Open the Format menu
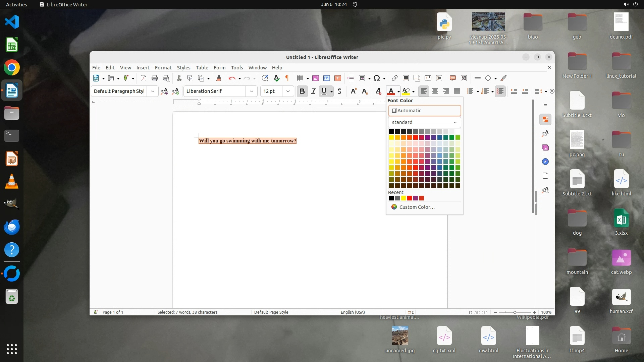Image resolution: width=644 pixels, height=362 pixels. [163, 67]
